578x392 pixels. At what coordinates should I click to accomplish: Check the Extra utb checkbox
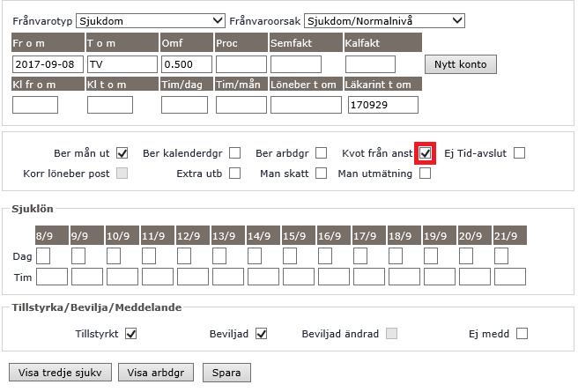point(234,174)
